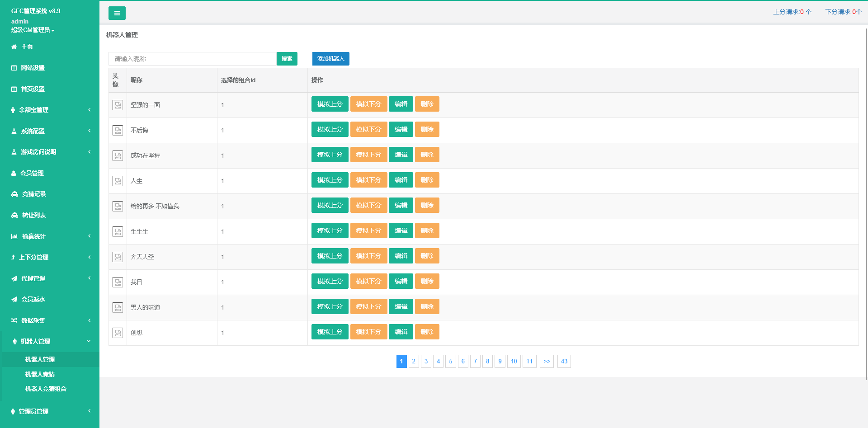The image size is (868, 428).
Task: Open 机器人竞猜组合 submenu item
Action: pos(46,389)
